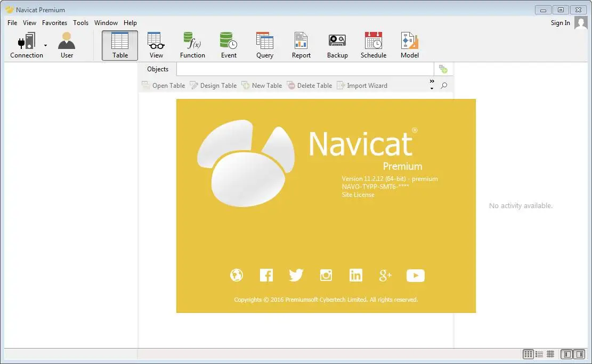Click the Sign In link
Viewport: 592px width, 364px height.
[560, 23]
